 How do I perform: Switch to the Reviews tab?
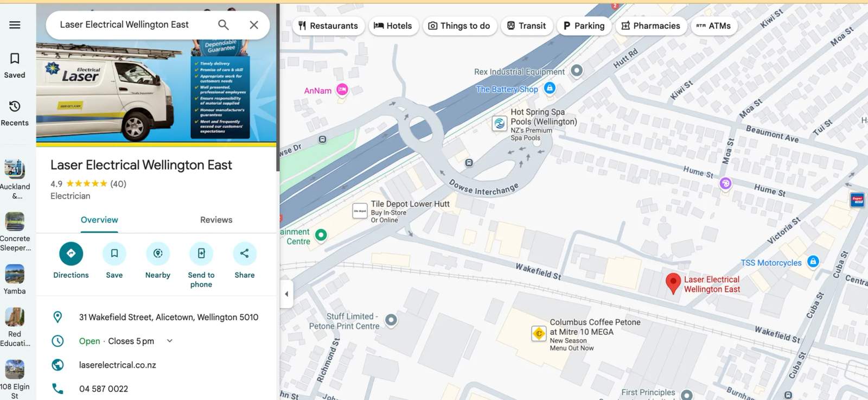click(216, 220)
